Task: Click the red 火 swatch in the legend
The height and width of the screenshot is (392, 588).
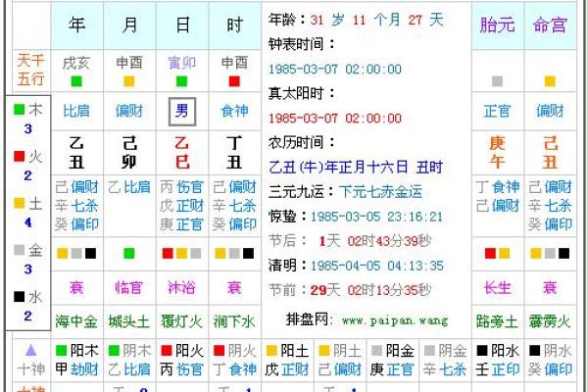Action: pyautogui.click(x=20, y=156)
